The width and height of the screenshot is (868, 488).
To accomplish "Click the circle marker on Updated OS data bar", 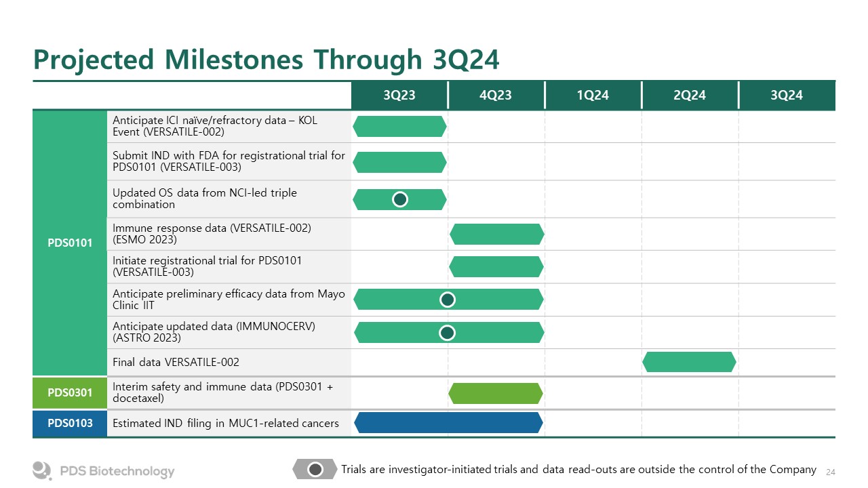I will click(x=400, y=199).
